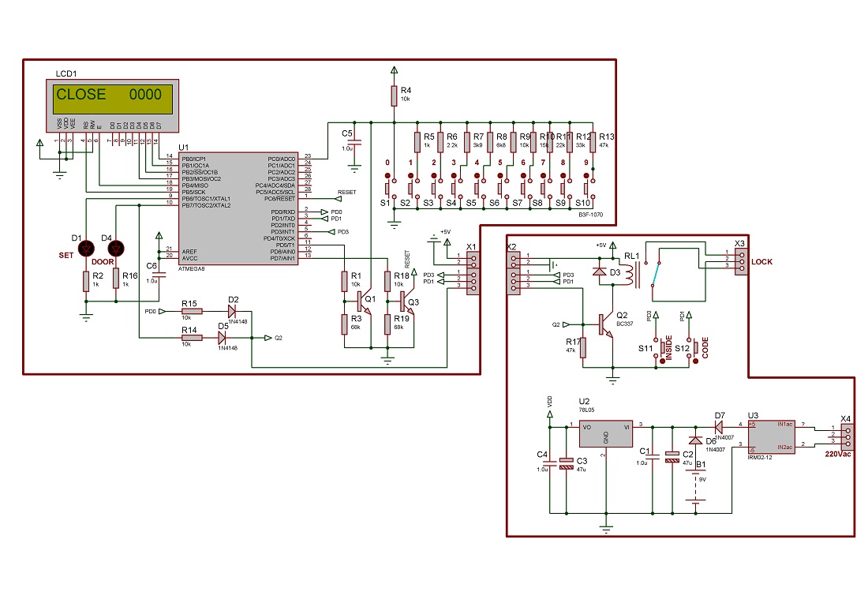The image size is (868, 603).
Task: Select the U3 IRM02-12 power module
Action: pyautogui.click(x=772, y=437)
